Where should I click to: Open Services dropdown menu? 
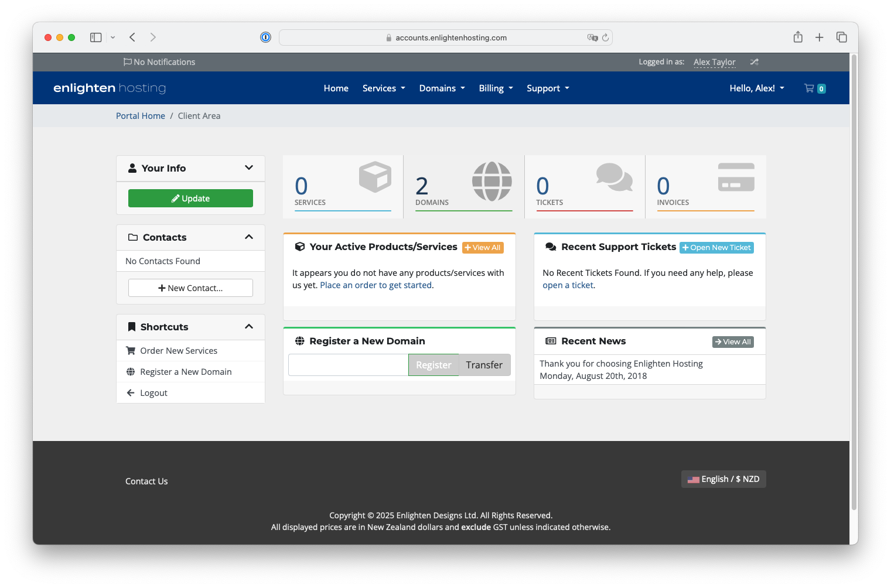click(384, 88)
